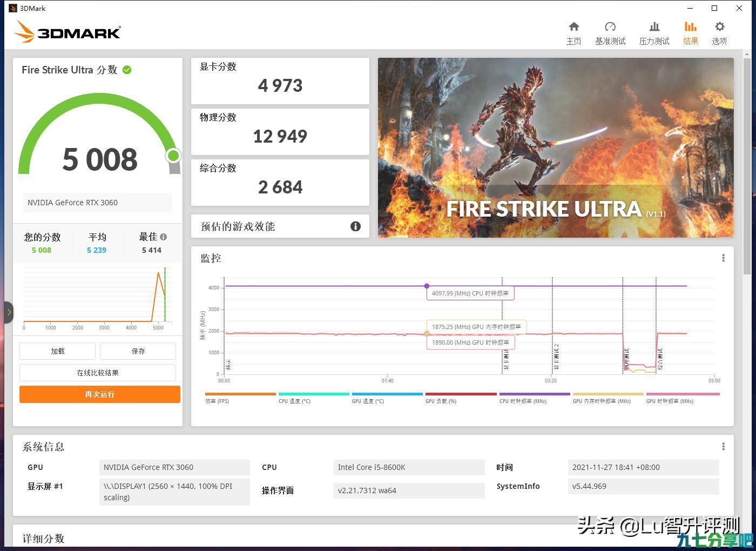Toggle the GPU 内存时钟频率 legend swatch
Viewport: 756px width, 551px height.
click(x=608, y=394)
